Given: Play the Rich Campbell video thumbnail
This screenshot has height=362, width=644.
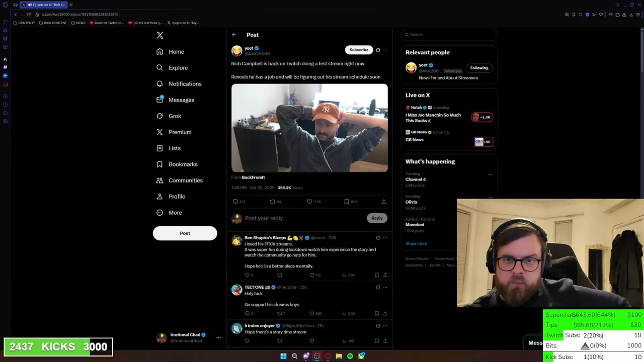Looking at the screenshot, I should pyautogui.click(x=309, y=128).
